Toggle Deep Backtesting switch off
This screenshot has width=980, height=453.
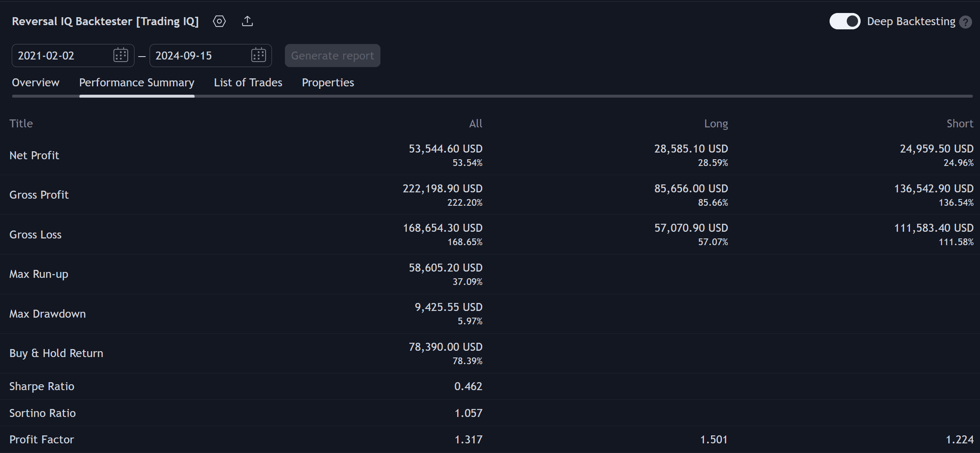[x=845, y=21]
